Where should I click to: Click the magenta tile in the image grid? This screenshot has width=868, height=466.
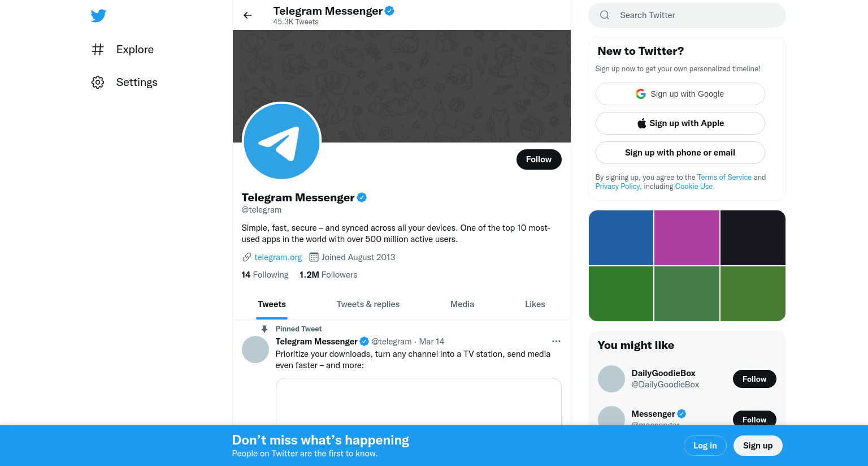pyautogui.click(x=687, y=238)
